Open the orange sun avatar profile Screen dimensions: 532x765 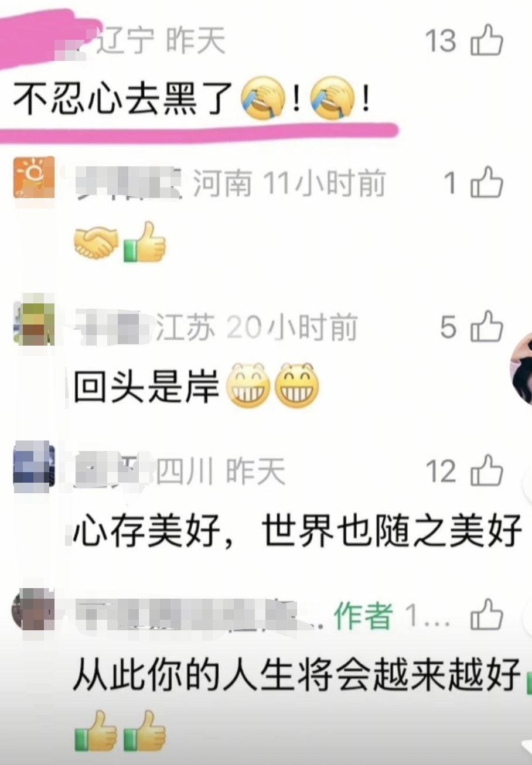(x=34, y=177)
